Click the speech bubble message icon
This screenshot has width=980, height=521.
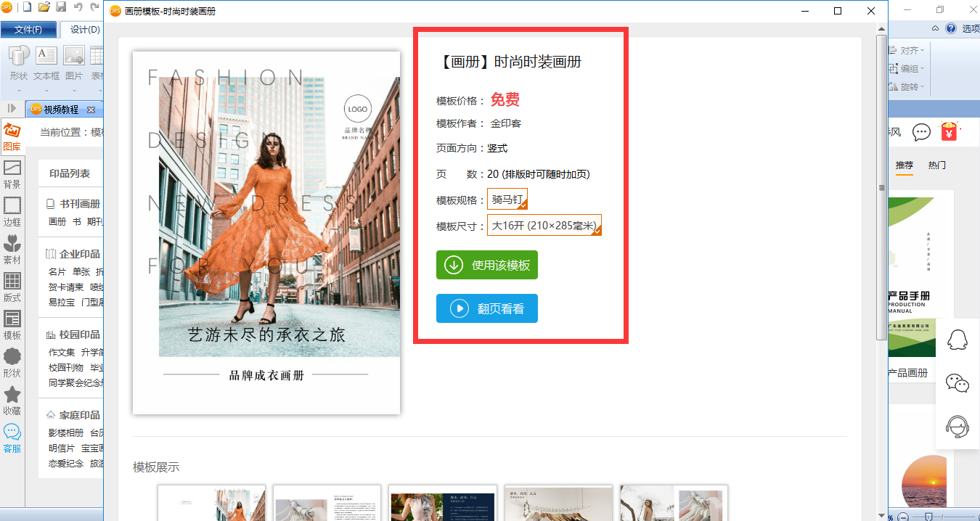(921, 132)
